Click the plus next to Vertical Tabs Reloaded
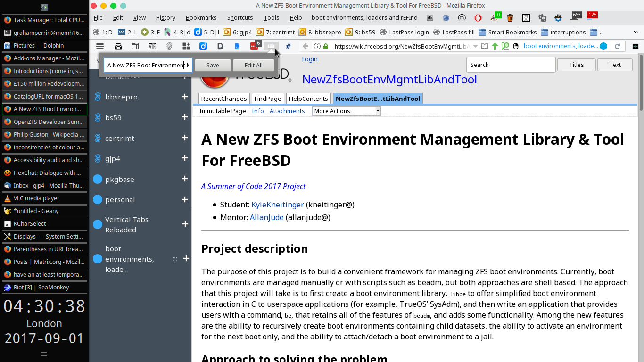The height and width of the screenshot is (362, 644). (186, 224)
